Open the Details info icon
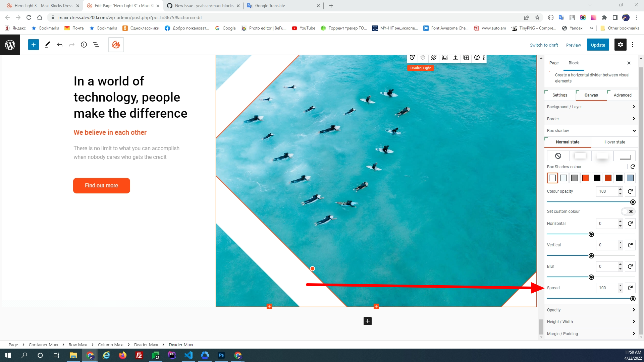The image size is (644, 362). (x=84, y=45)
